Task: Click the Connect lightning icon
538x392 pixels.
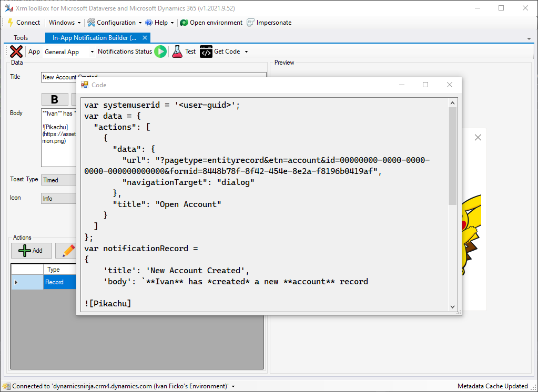Action: click(x=11, y=23)
